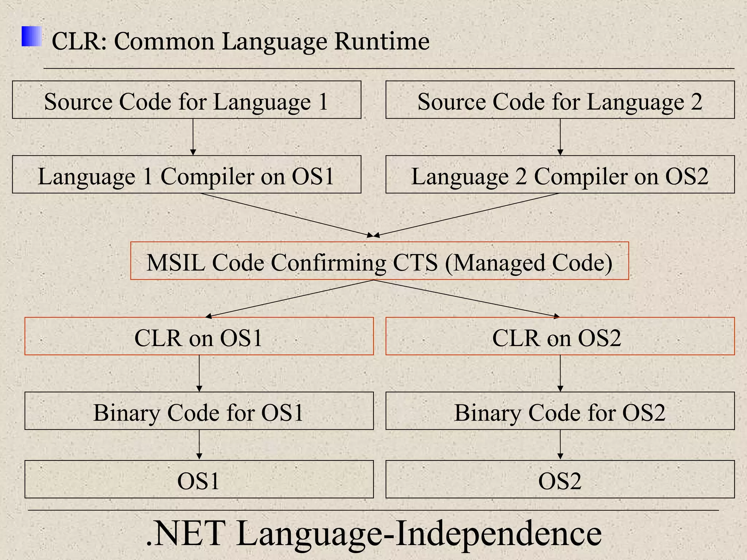Click arrow from Binary Code for OS2 to OS2

(560, 445)
